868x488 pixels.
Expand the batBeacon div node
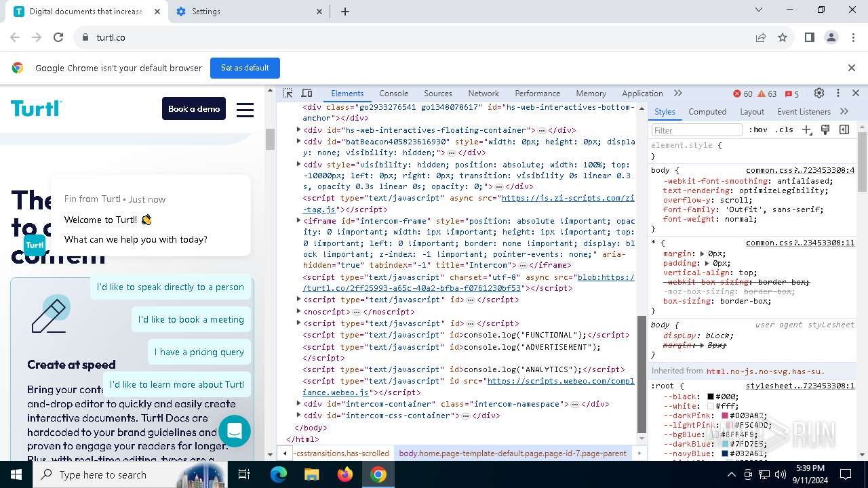[x=298, y=142]
